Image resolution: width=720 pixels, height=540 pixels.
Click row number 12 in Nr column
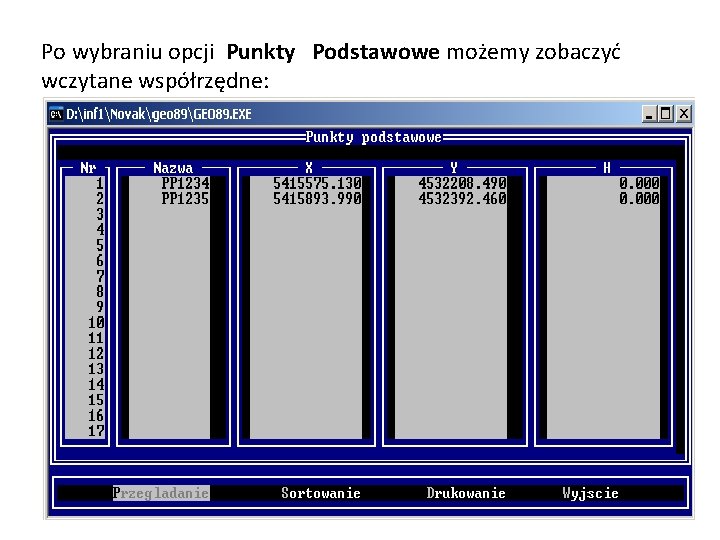click(x=96, y=354)
